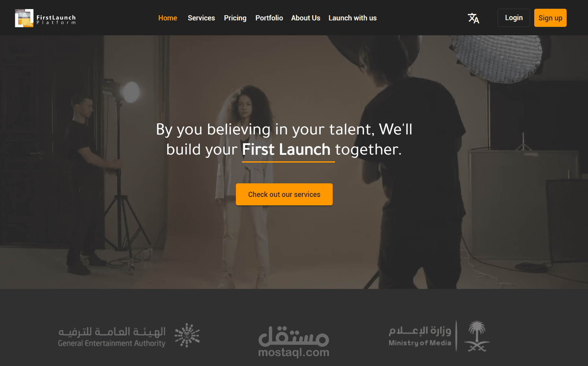Click the General Entertainment Authority text logo
The height and width of the screenshot is (366, 588).
point(112,337)
